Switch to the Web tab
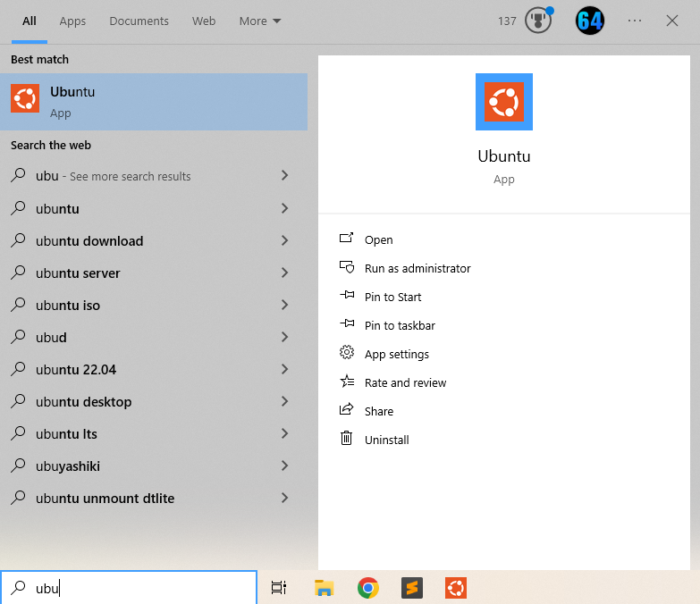Screen dimensions: 700x604 pyautogui.click(x=204, y=21)
